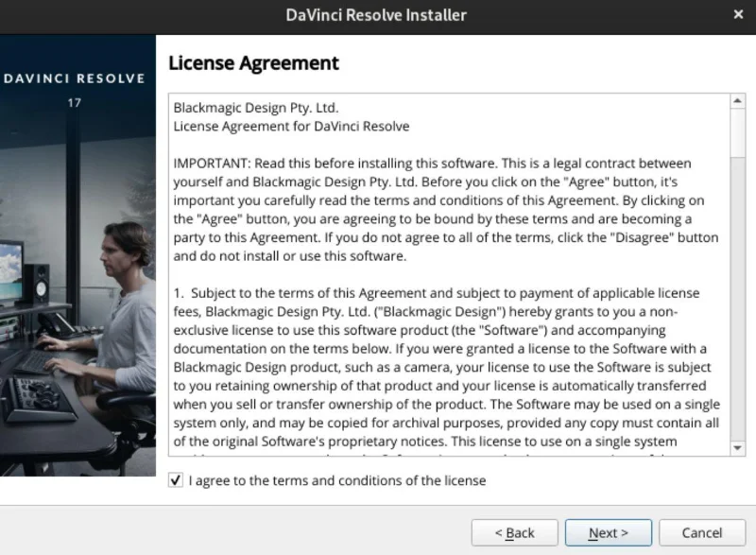Screen dimensions: 756x555
Task: Click the 'Blackmagic Design Pty. Ltd.' first line
Action: pos(256,108)
